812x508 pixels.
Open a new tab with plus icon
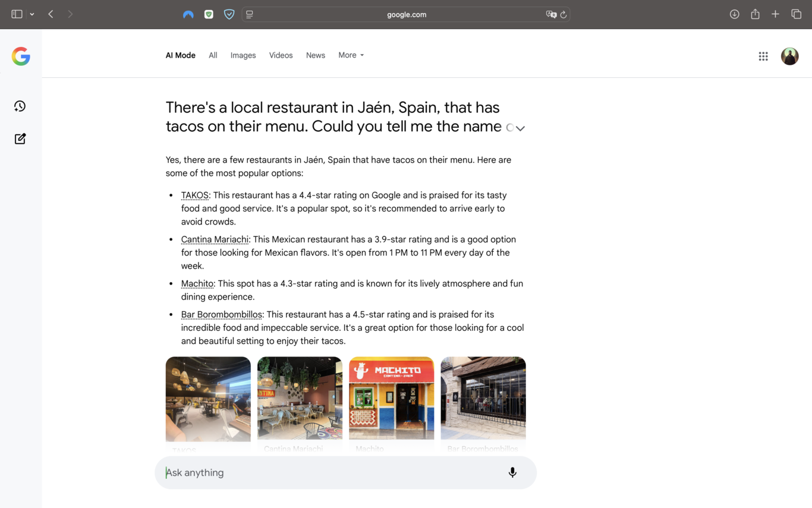(x=775, y=14)
